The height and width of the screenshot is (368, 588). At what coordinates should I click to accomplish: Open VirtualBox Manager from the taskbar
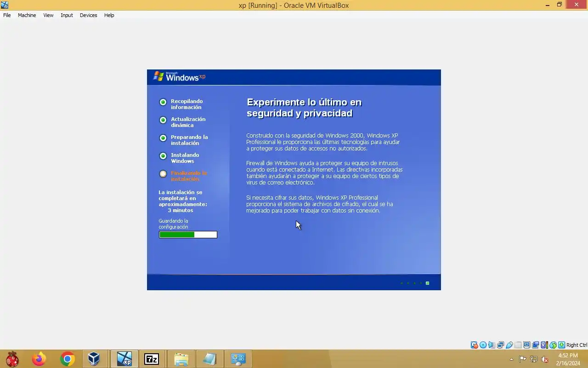[x=94, y=359]
